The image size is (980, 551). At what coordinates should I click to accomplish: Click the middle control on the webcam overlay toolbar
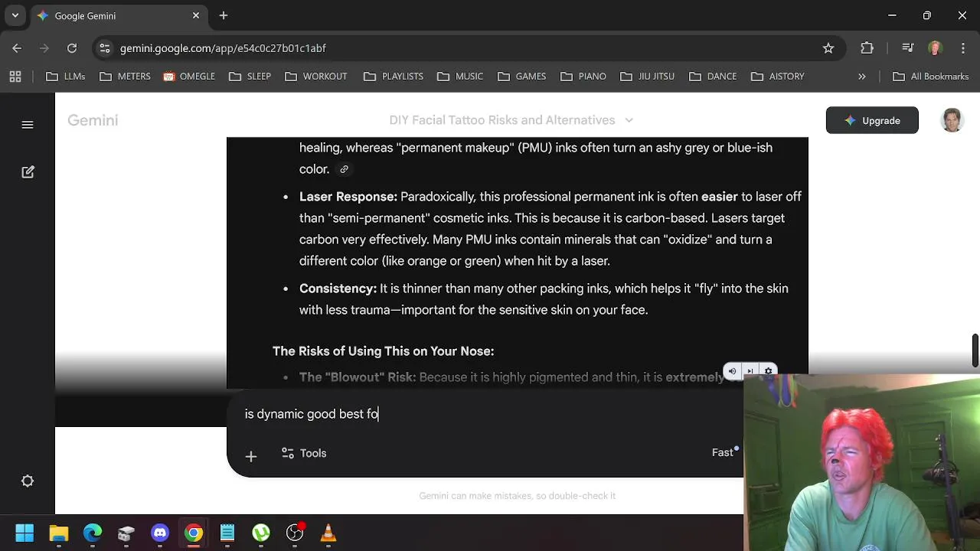click(x=750, y=371)
